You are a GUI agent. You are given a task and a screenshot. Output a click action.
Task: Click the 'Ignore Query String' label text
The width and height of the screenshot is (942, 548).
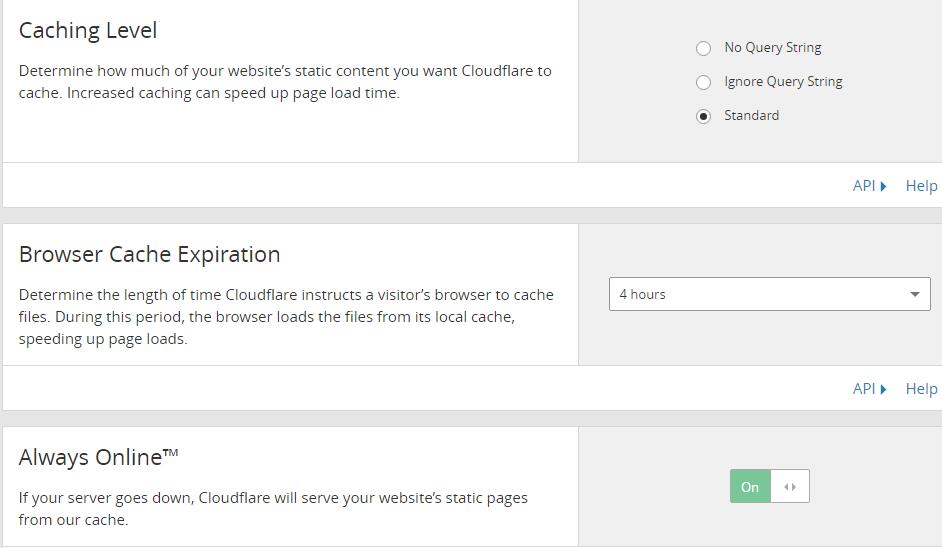pos(783,82)
